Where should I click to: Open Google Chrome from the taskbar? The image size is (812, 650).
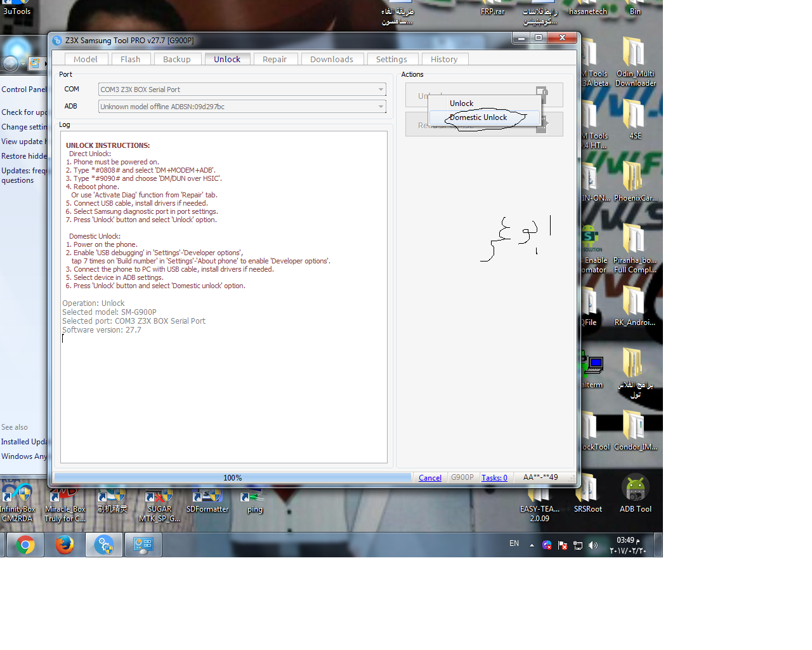[x=25, y=545]
